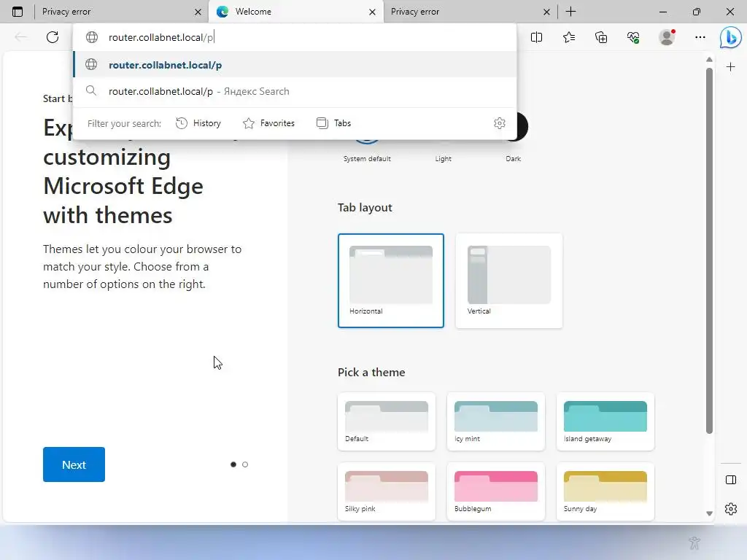Add a sidebar app with plus icon
The height and width of the screenshot is (560, 747).
(730, 67)
